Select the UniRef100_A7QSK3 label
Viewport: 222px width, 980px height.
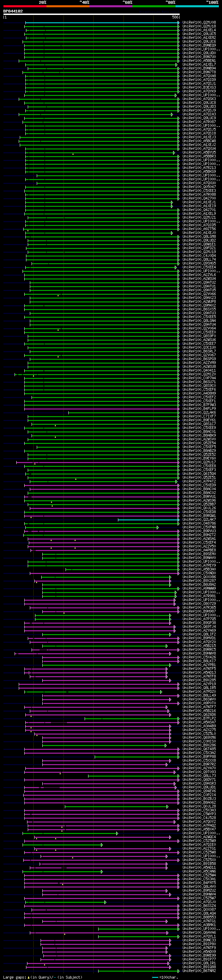pos(199,99)
